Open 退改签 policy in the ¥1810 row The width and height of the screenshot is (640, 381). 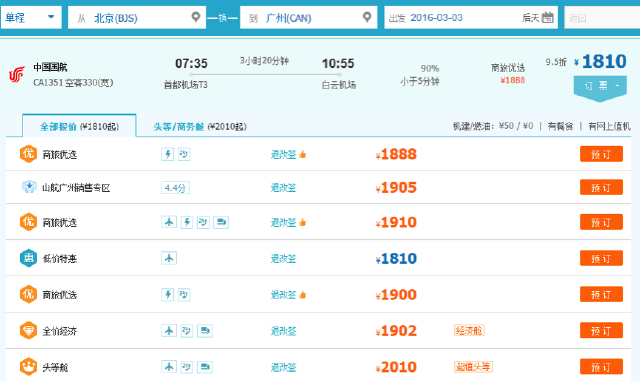[283, 258]
